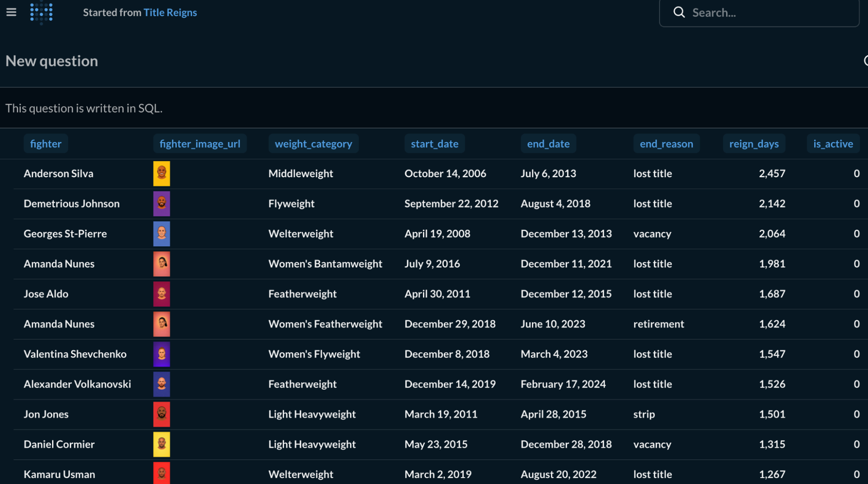The height and width of the screenshot is (484, 868).
Task: Open Kamaru Usman's fighter image thumbnail
Action: (x=161, y=474)
